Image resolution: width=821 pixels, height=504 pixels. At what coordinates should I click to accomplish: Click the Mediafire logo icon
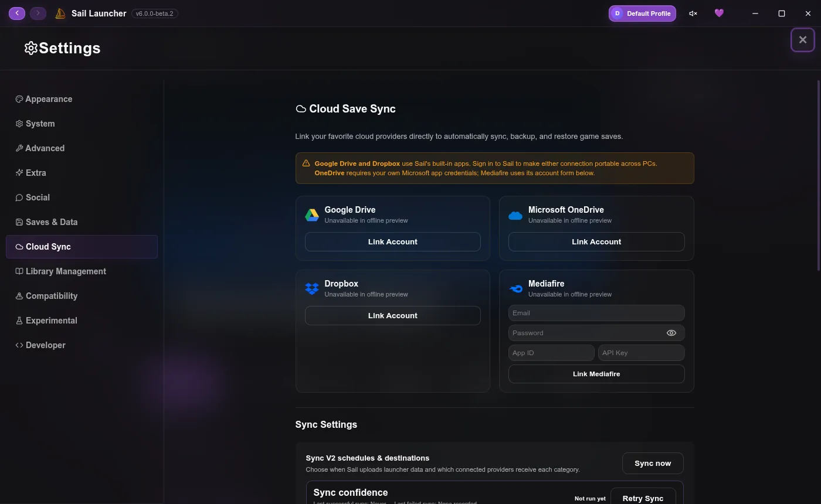point(515,289)
